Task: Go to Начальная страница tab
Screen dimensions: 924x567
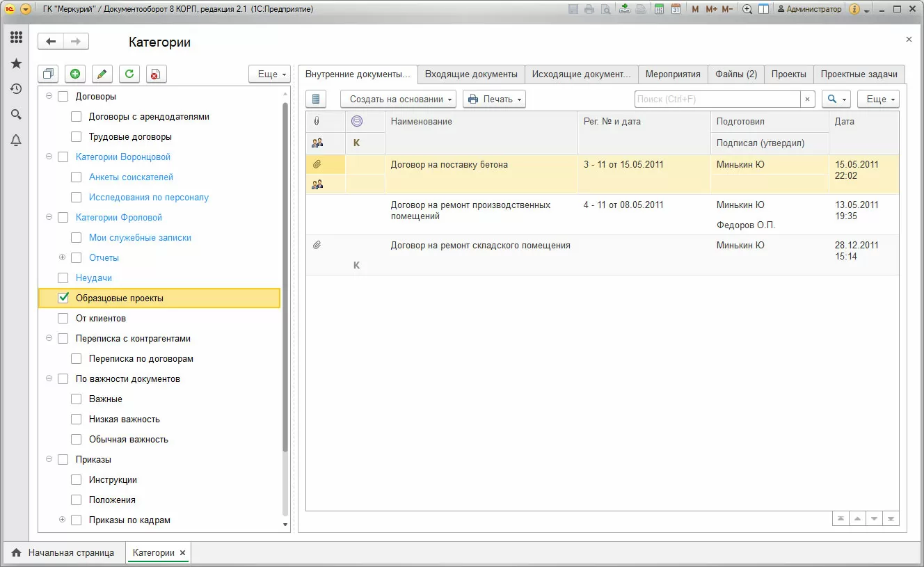Action: pyautogui.click(x=63, y=553)
